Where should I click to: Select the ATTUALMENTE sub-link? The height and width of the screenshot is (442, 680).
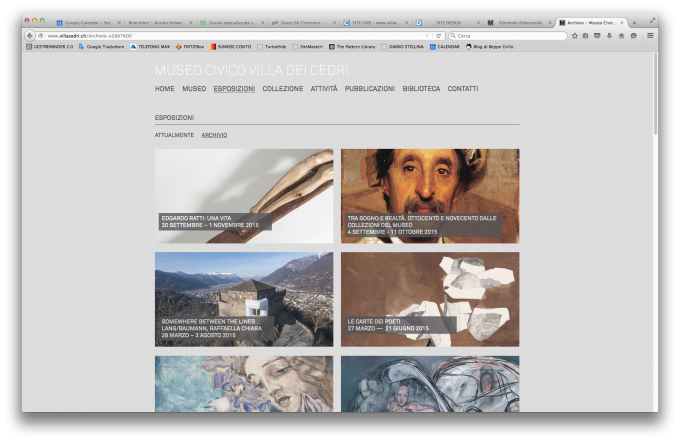coord(174,135)
